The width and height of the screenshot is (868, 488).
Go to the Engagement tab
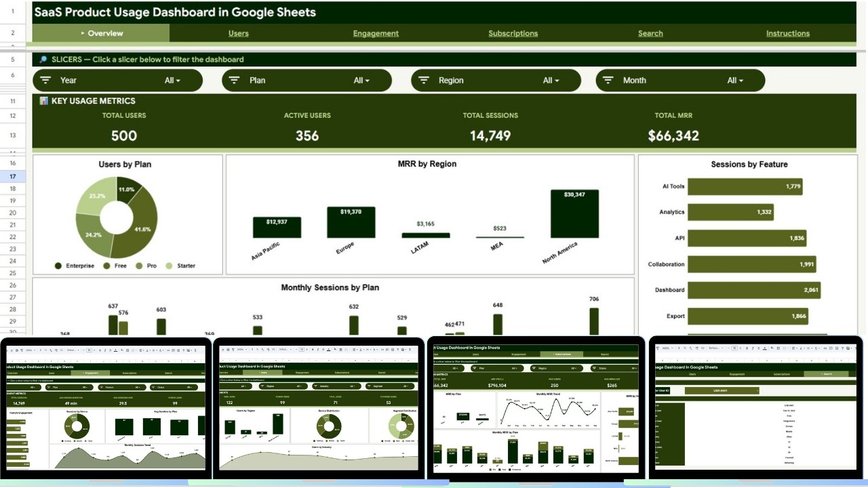(376, 33)
